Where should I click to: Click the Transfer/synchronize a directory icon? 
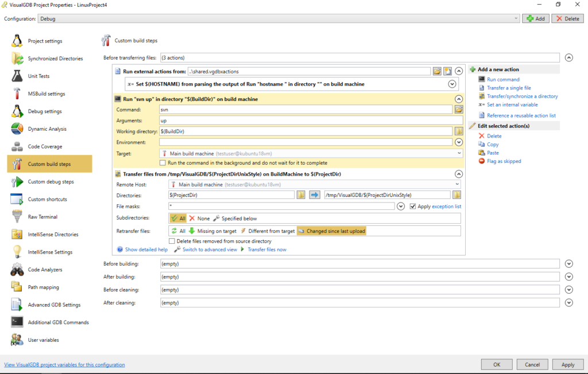[x=481, y=96]
